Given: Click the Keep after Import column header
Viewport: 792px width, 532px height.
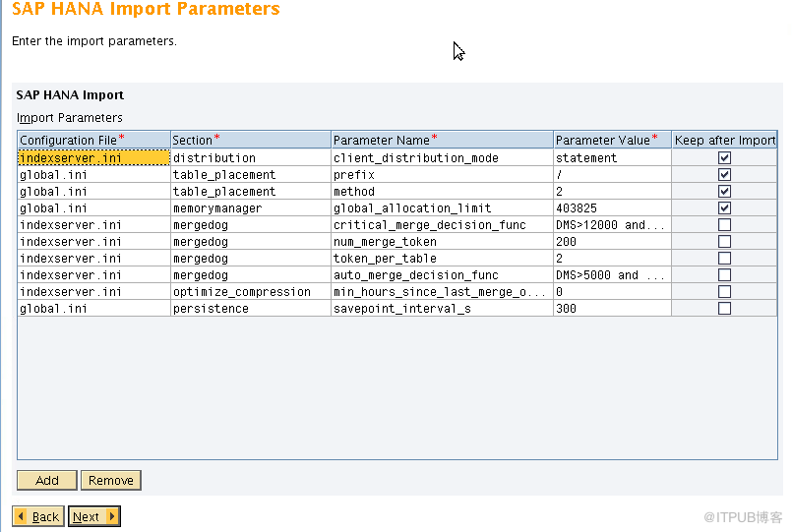Looking at the screenshot, I should click(724, 140).
